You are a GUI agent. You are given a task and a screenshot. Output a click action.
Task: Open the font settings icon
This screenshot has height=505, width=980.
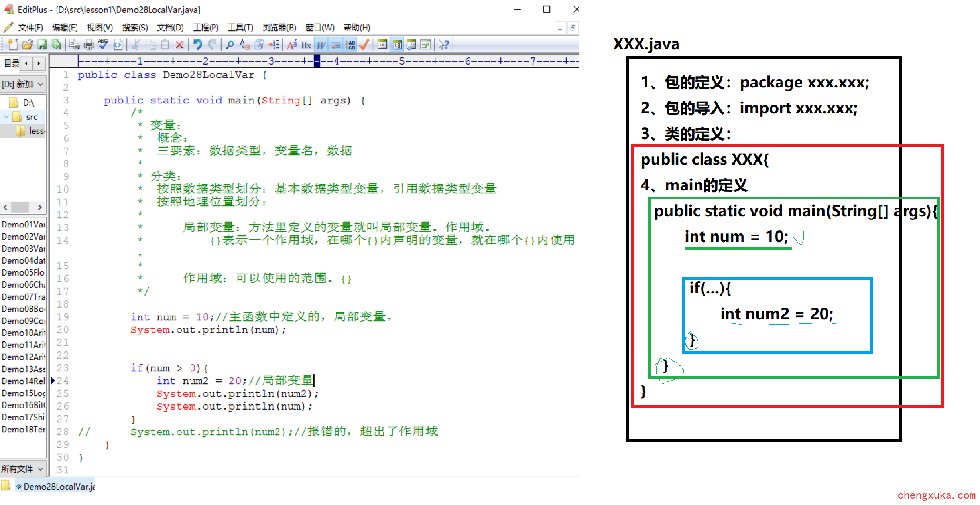[x=292, y=45]
